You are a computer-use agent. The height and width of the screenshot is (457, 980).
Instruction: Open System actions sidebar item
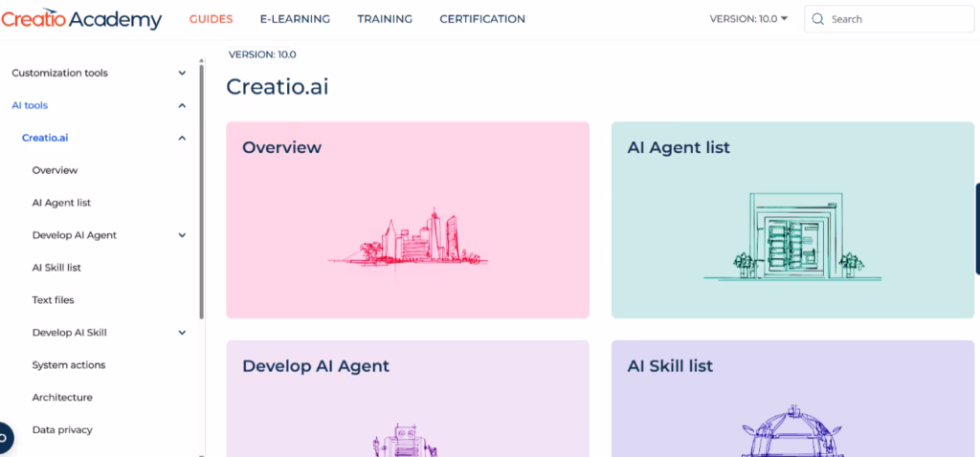pos(69,365)
